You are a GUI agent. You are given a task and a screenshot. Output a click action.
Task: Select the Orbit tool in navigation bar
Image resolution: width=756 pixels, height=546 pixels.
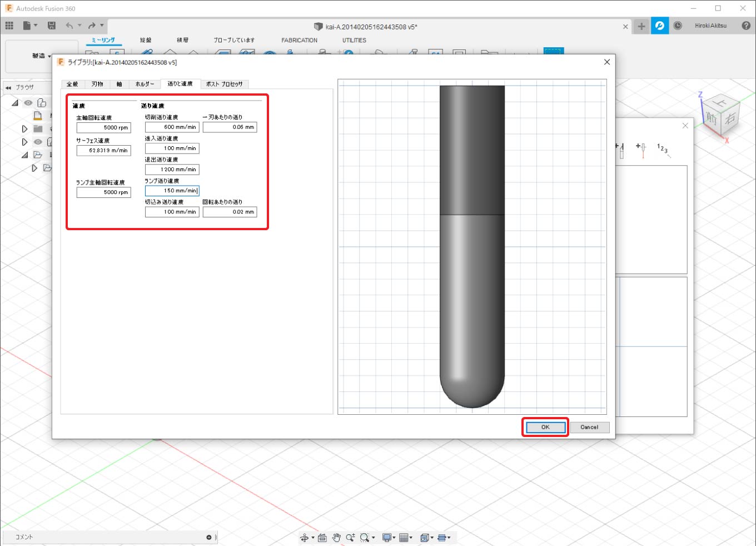pos(304,538)
